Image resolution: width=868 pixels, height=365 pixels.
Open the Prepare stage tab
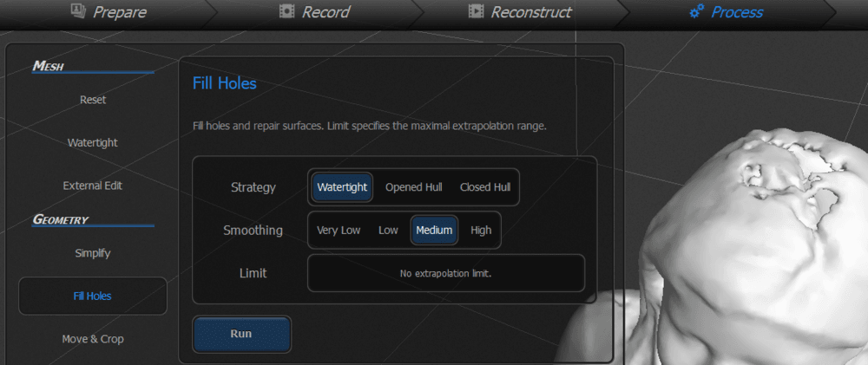click(109, 12)
